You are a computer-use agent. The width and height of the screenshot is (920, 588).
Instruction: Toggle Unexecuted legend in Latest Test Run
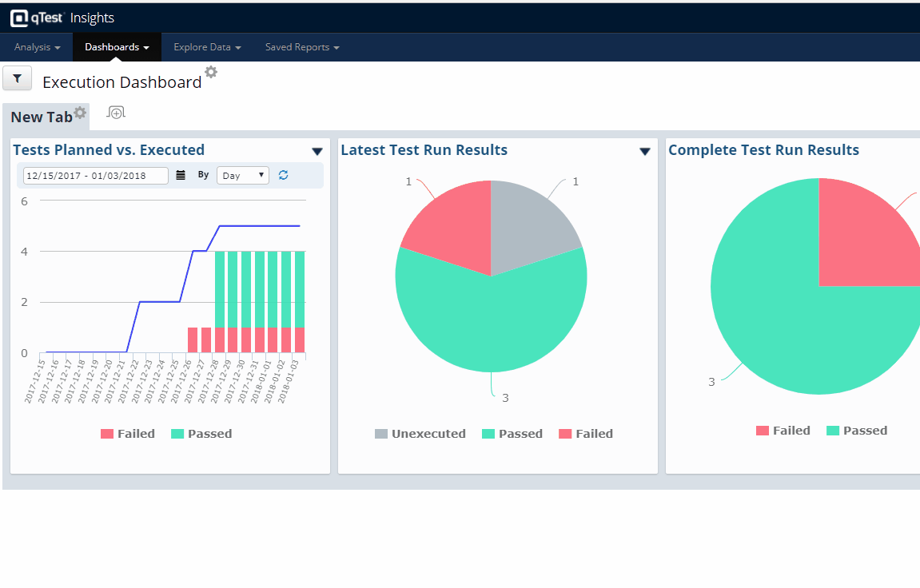click(420, 434)
